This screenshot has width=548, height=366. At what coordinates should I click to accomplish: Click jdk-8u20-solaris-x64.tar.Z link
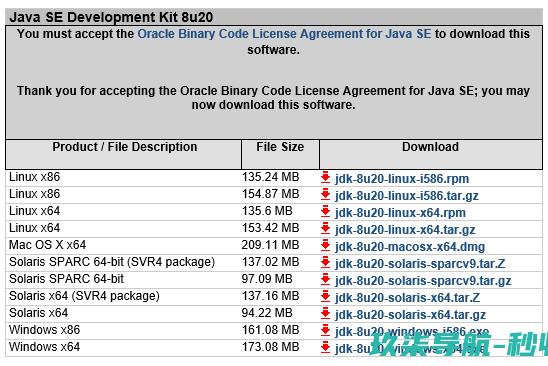[x=407, y=298]
